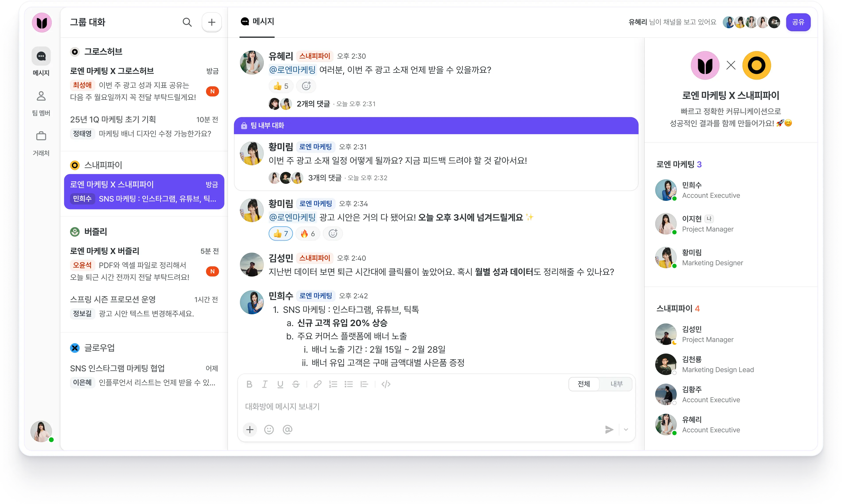The image size is (842, 504).
Task: Click the Share (공유) button
Action: pyautogui.click(x=798, y=22)
